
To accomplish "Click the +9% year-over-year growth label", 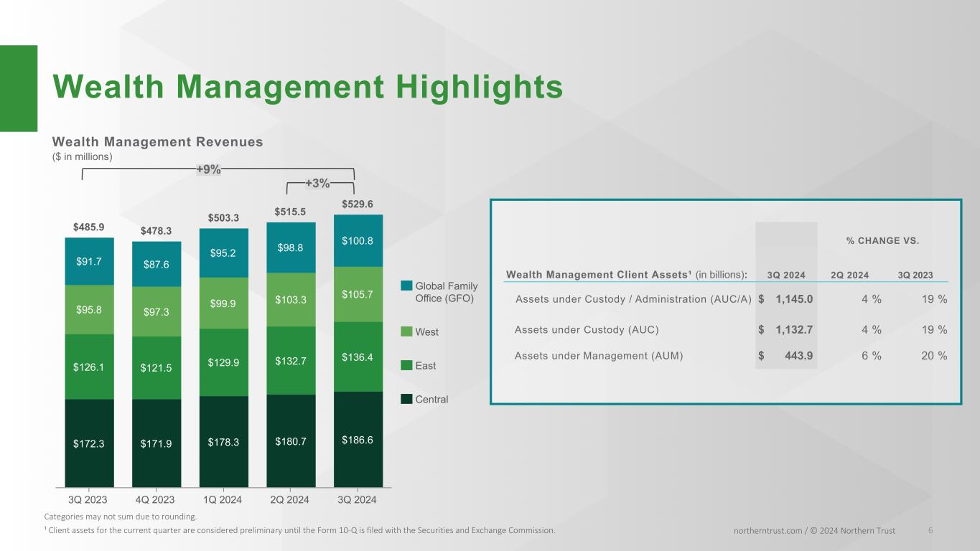I will pos(208,170).
